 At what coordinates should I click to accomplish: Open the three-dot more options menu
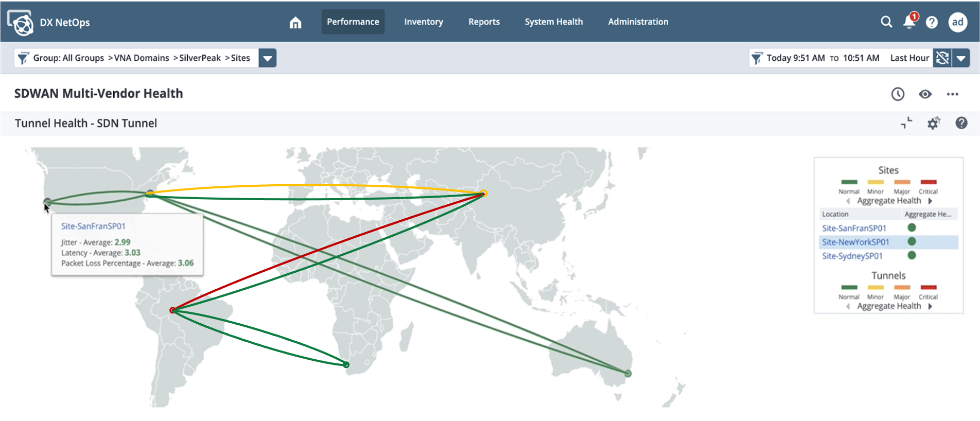(952, 94)
